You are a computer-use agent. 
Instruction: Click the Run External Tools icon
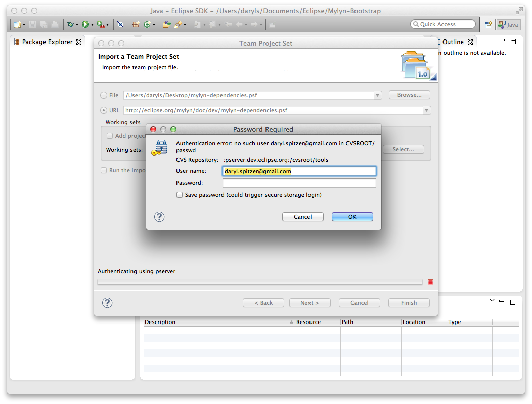point(101,24)
